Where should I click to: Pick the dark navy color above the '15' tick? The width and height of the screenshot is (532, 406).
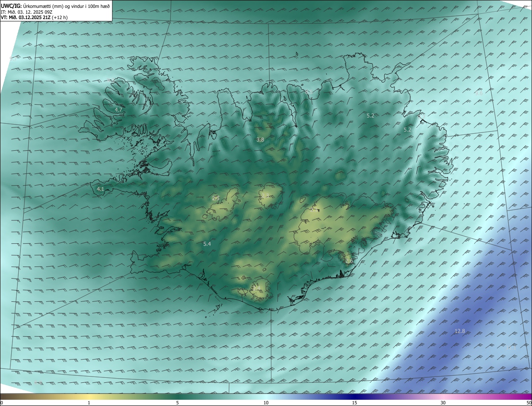coord(355,397)
